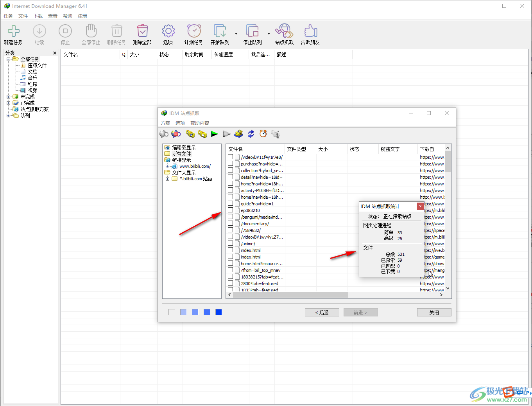Click the vertical scrollbar down arrow in file list

click(448, 288)
